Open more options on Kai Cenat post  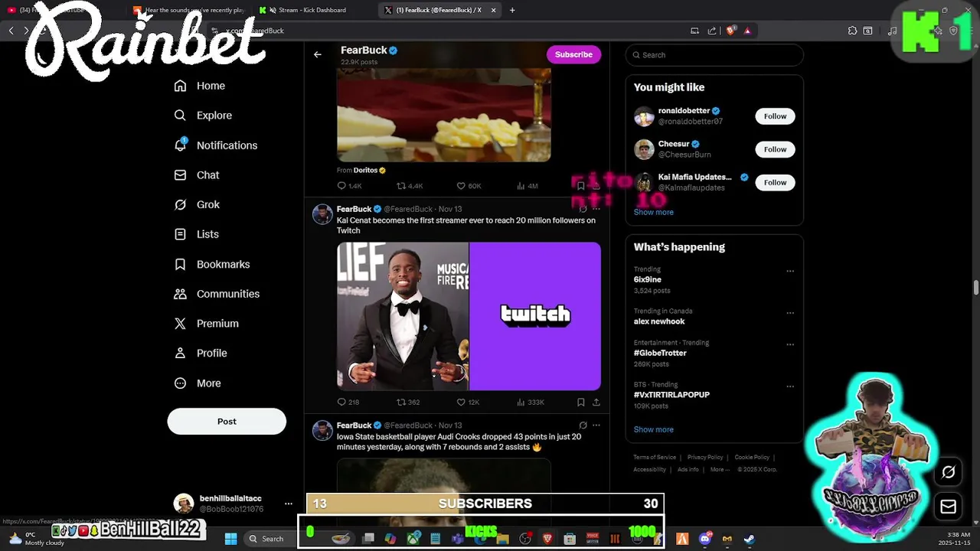coord(596,209)
